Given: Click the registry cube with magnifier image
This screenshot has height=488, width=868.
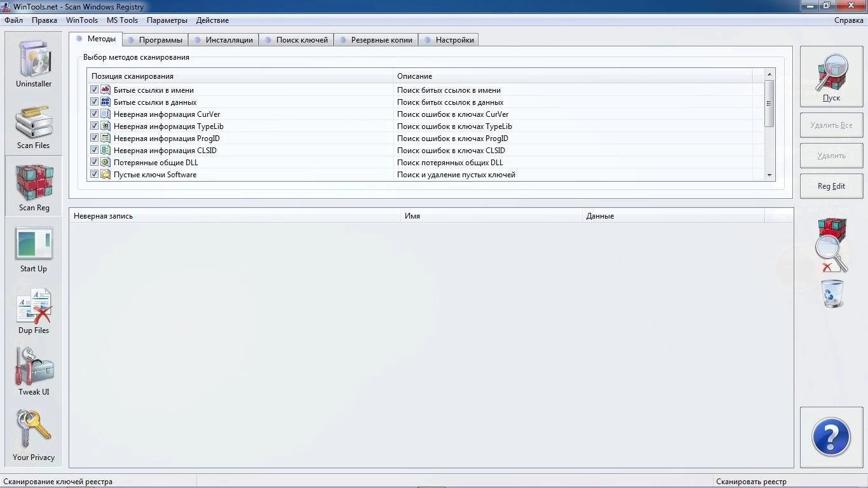Looking at the screenshot, I should tap(832, 245).
